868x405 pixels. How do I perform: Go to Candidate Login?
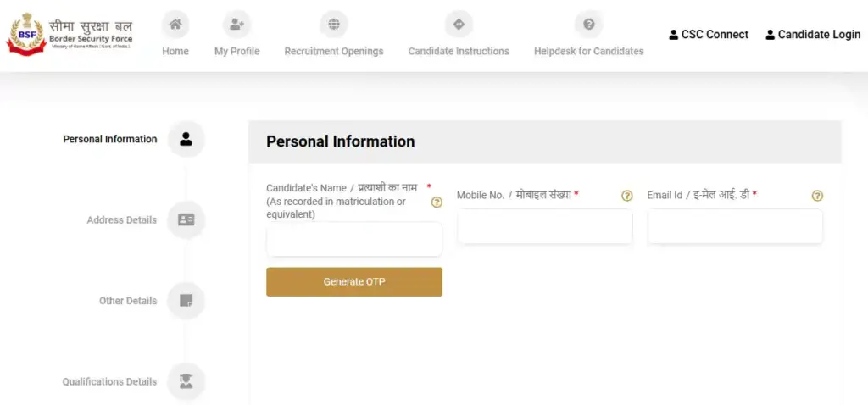[x=812, y=35]
